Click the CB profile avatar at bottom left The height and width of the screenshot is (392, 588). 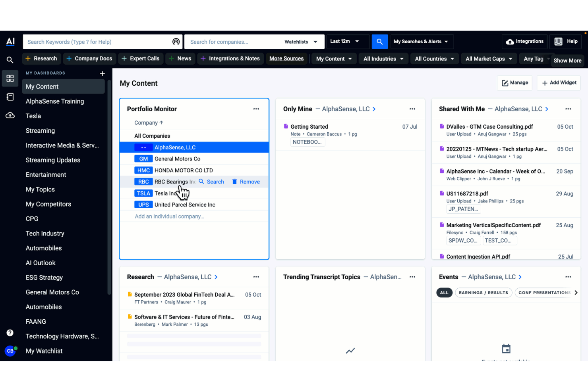(x=10, y=351)
